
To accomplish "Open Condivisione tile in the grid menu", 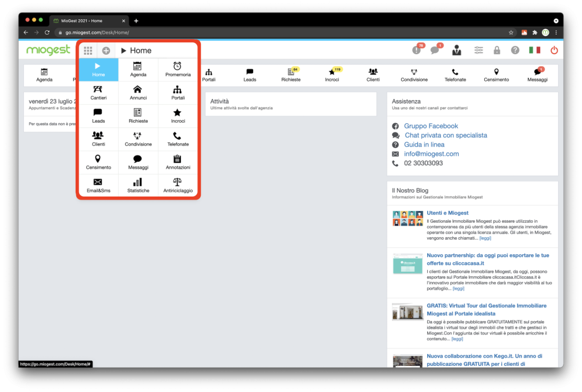I will [x=138, y=139].
